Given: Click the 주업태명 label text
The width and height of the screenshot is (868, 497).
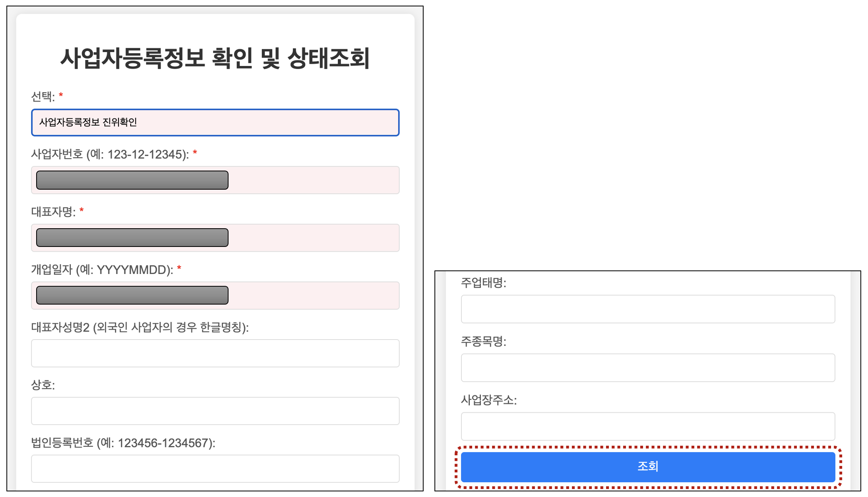Looking at the screenshot, I should 483,283.
